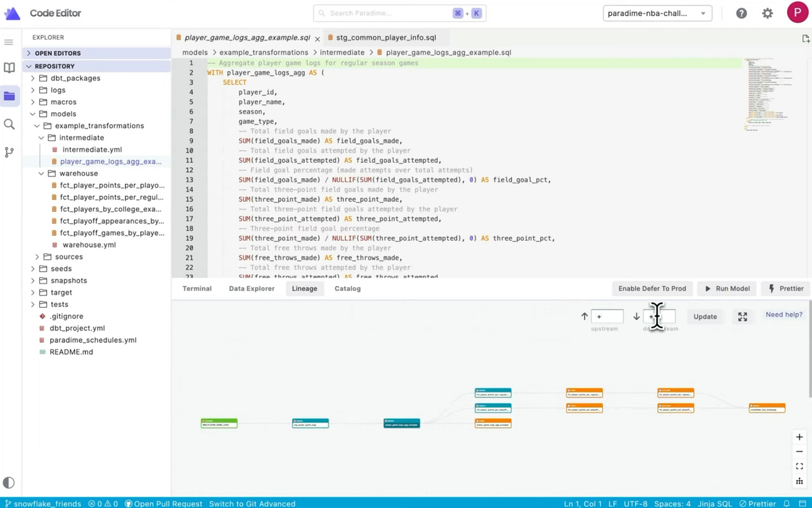Screen dimensions: 812x508
Task: Open the hamburger menu icon
Action: click(8, 42)
